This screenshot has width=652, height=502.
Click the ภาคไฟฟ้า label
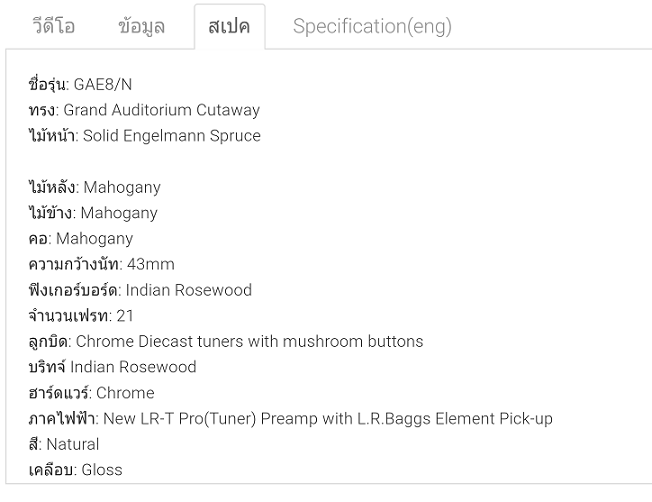pos(64,419)
